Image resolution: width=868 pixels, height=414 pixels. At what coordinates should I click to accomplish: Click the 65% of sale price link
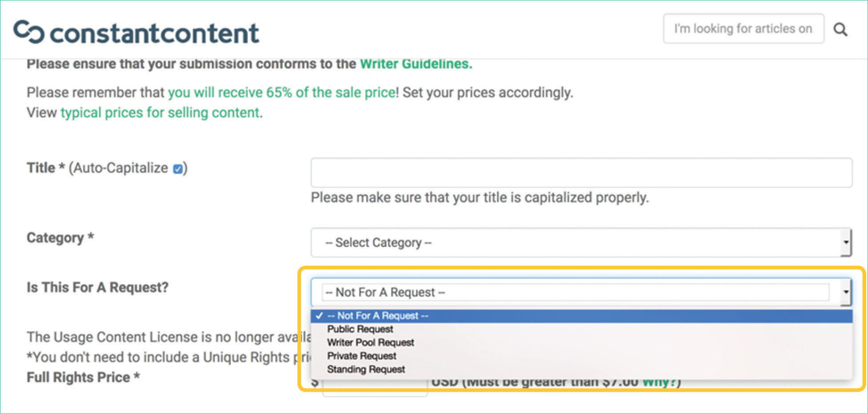pos(283,92)
